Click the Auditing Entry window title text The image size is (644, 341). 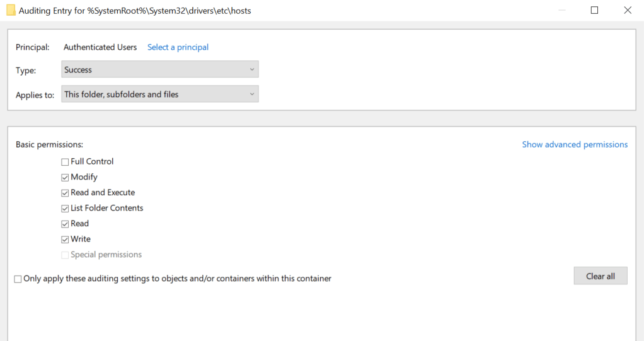(x=135, y=11)
